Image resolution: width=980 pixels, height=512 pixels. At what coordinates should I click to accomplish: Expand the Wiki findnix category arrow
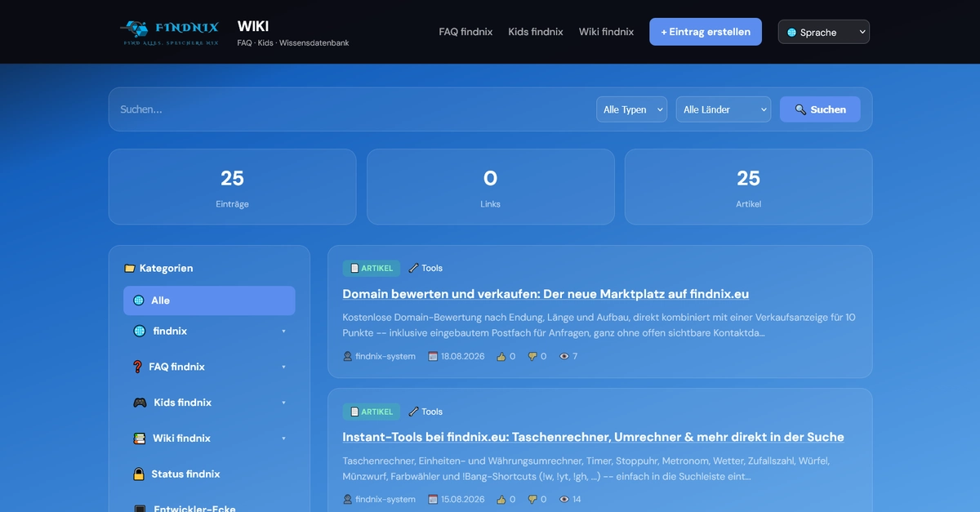(283, 439)
